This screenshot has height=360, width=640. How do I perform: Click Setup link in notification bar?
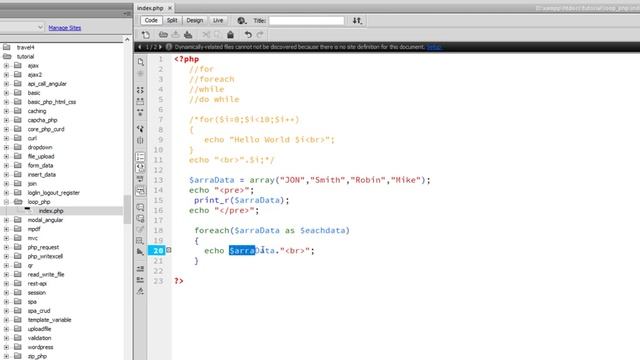434,47
